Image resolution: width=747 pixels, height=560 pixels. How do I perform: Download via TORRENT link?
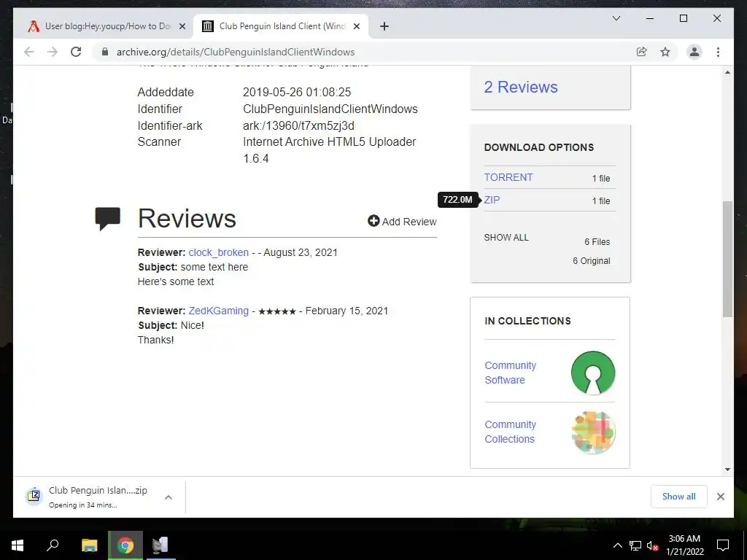coord(508,177)
